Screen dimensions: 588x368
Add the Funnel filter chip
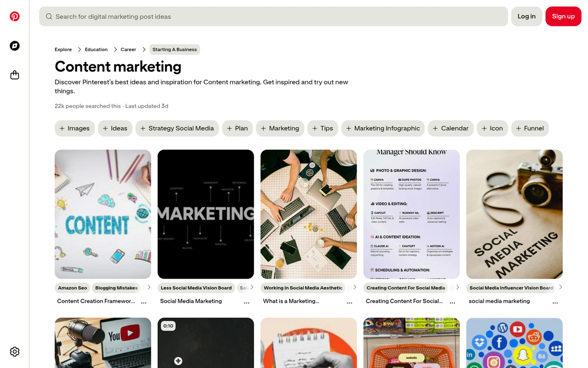(530, 128)
